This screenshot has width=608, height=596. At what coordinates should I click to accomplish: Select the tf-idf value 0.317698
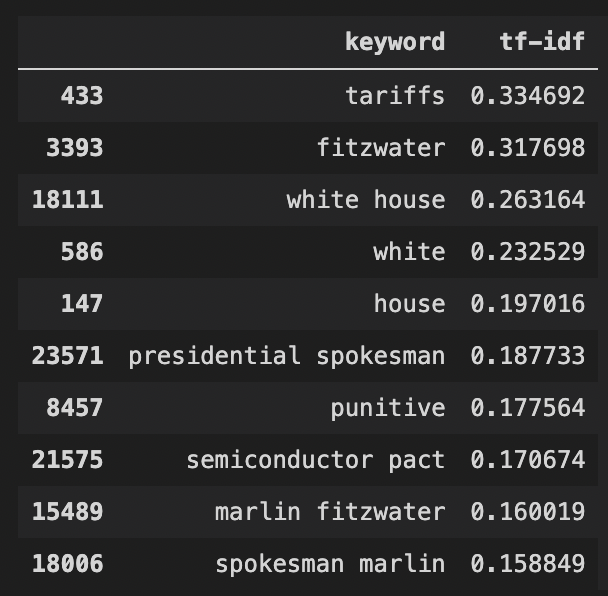click(528, 148)
